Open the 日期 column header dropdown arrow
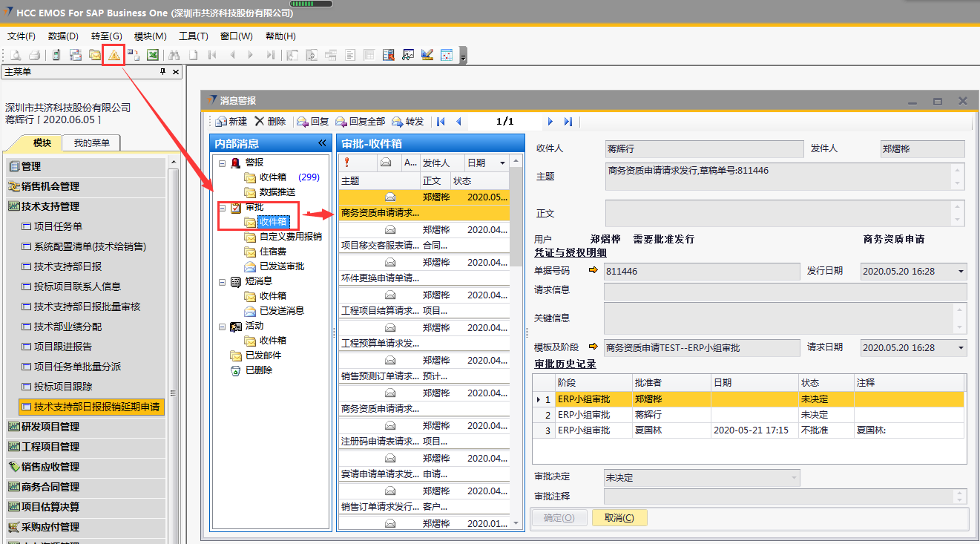This screenshot has width=980, height=544. click(502, 163)
